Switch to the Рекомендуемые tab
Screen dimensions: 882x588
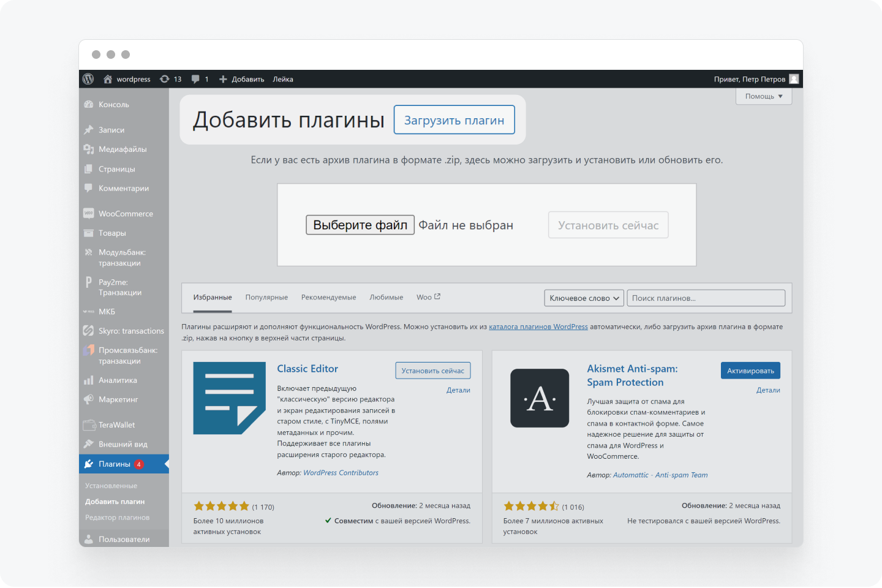(x=328, y=298)
